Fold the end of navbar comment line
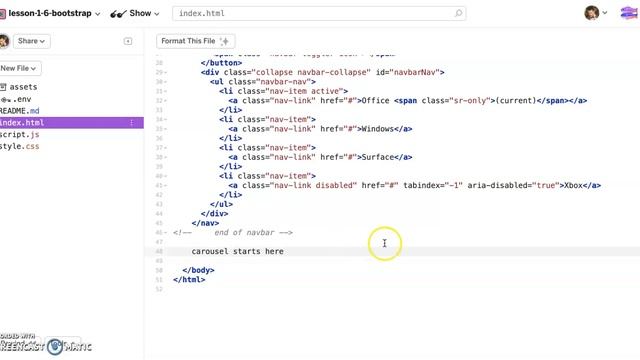640x360 pixels. tap(166, 232)
